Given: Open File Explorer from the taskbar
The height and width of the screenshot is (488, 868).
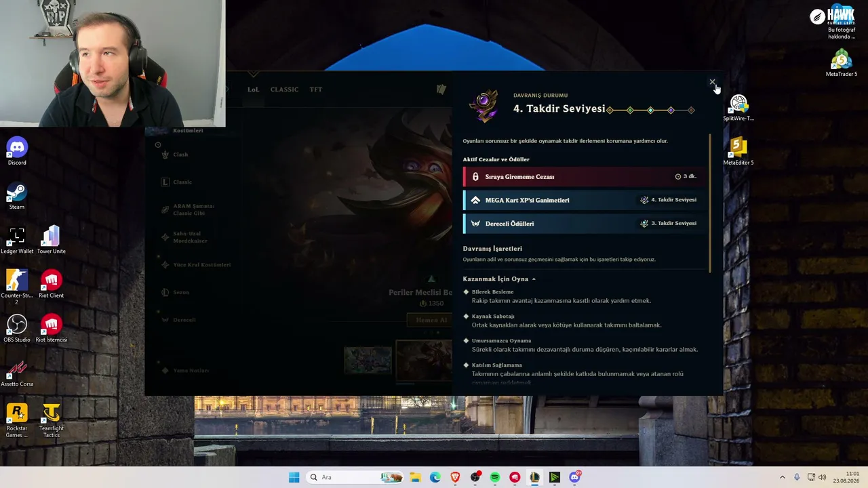Looking at the screenshot, I should click(x=415, y=477).
